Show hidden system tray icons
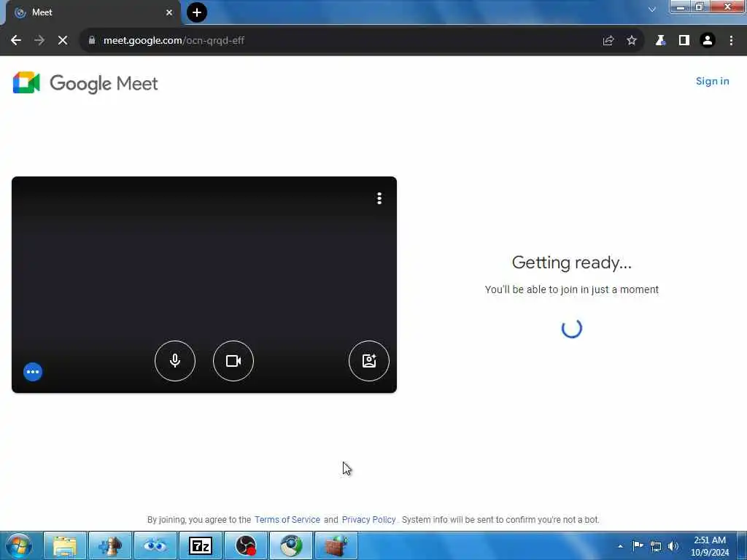Screen dimensions: 747x560 point(620,546)
